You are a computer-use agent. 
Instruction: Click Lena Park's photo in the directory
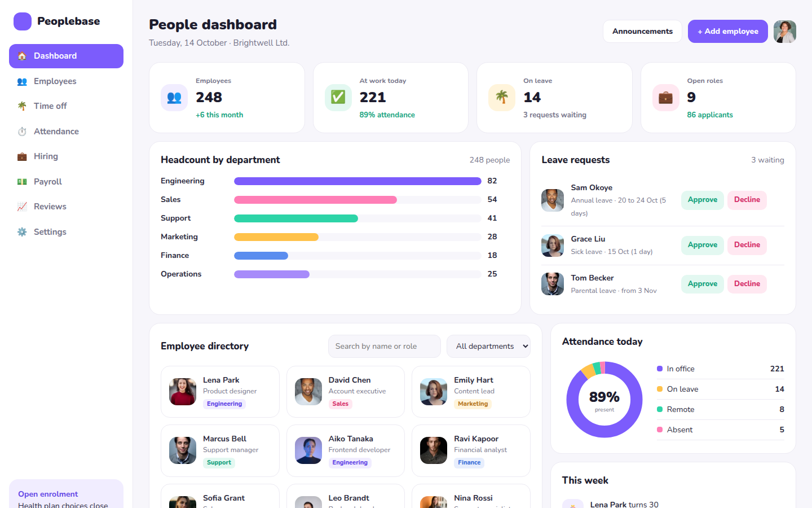click(183, 392)
